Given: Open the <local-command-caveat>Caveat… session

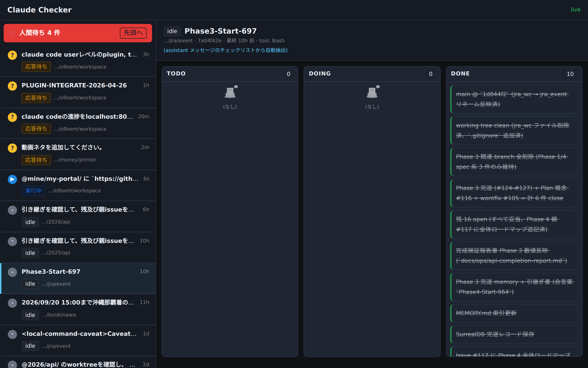Looking at the screenshot, I should (78, 340).
